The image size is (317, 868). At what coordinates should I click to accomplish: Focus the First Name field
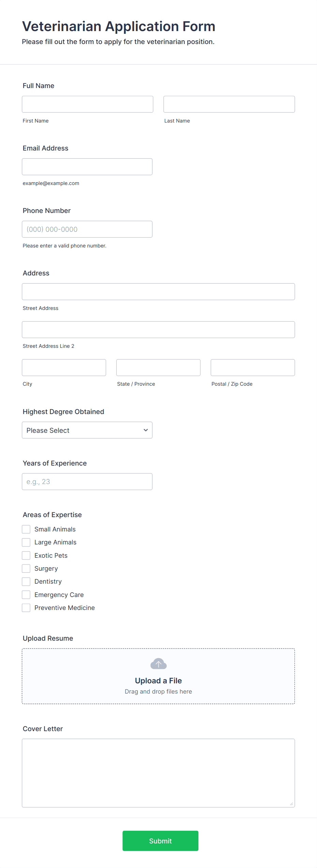tap(88, 104)
